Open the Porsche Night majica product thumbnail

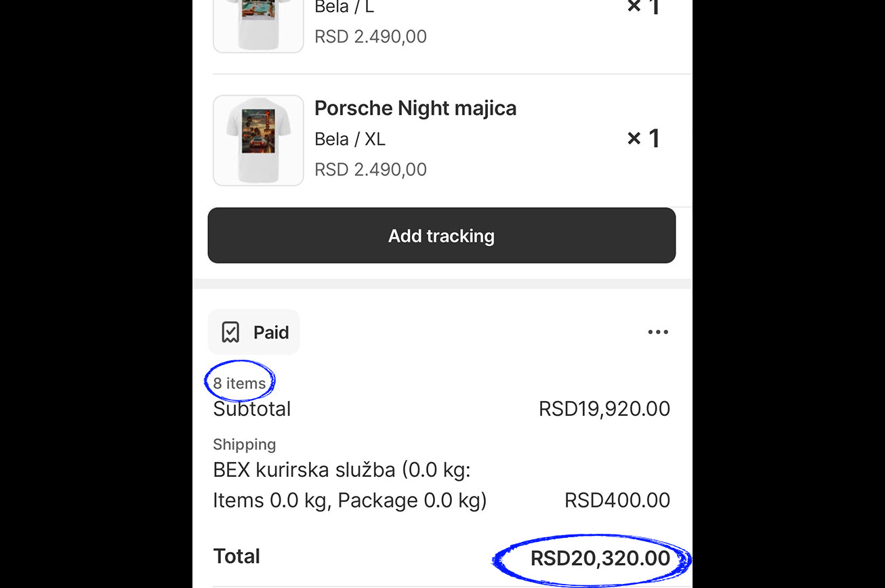click(258, 140)
